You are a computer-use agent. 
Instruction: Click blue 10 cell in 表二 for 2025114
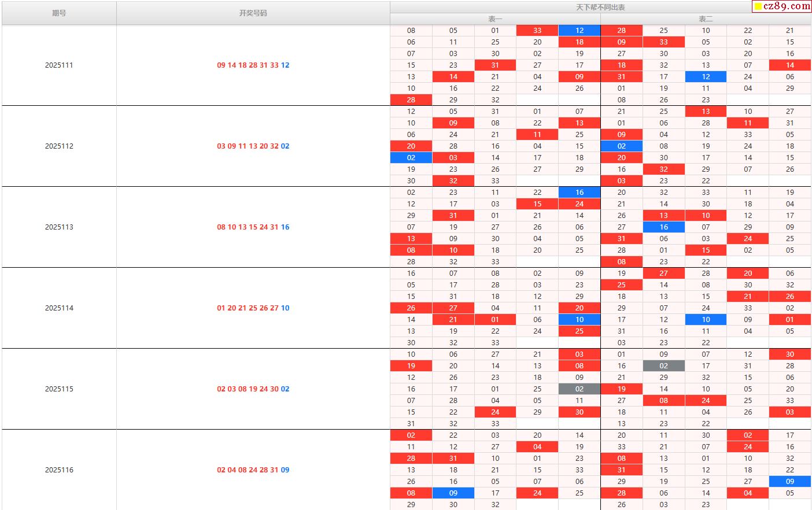[706, 320]
